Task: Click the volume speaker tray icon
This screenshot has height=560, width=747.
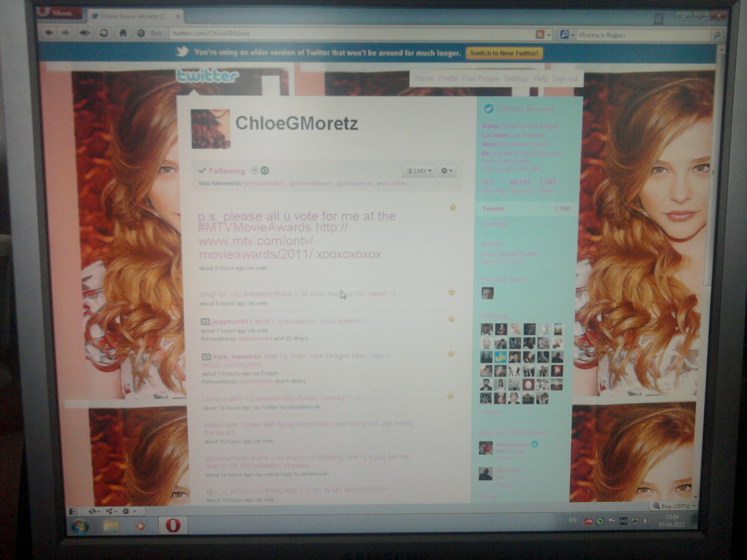Action: click(647, 521)
